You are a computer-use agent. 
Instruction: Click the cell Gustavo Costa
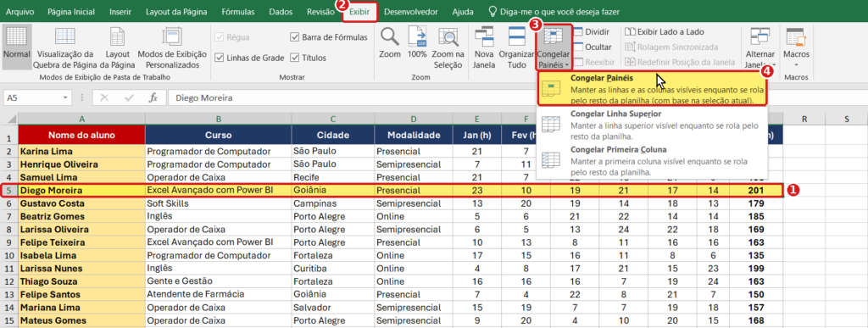(82, 203)
